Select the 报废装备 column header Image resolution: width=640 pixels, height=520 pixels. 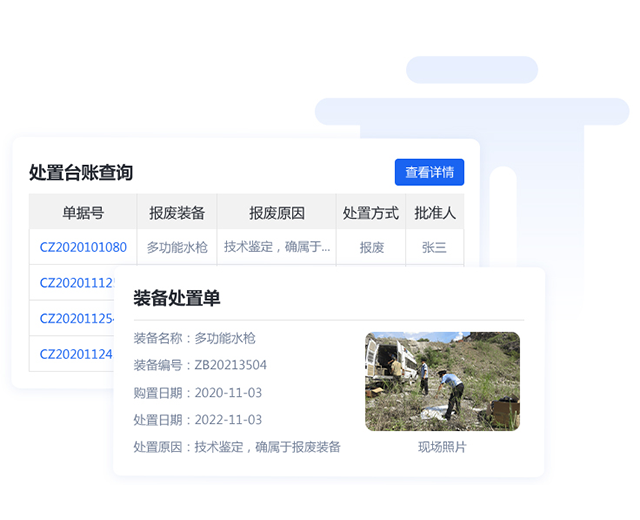(x=177, y=212)
